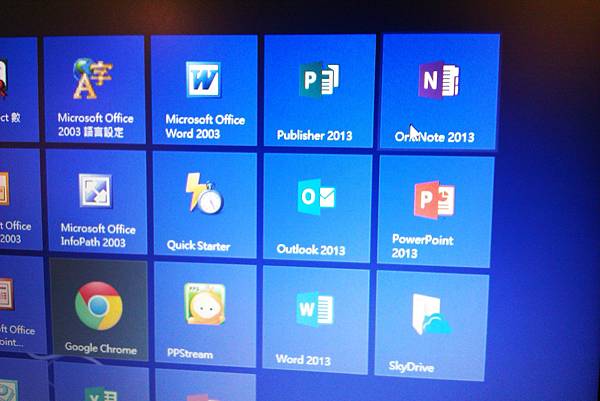
Task: Open the Google Chrome tile
Action: pyautogui.click(x=99, y=310)
